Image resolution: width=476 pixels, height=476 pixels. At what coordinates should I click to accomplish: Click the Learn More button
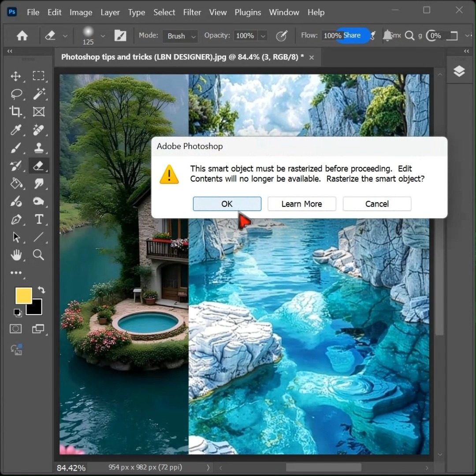tap(302, 204)
